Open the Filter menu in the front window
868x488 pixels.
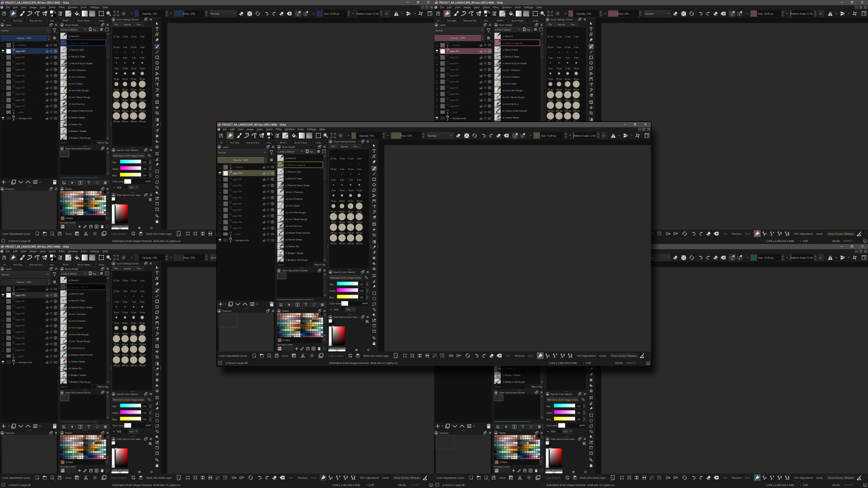(278, 129)
